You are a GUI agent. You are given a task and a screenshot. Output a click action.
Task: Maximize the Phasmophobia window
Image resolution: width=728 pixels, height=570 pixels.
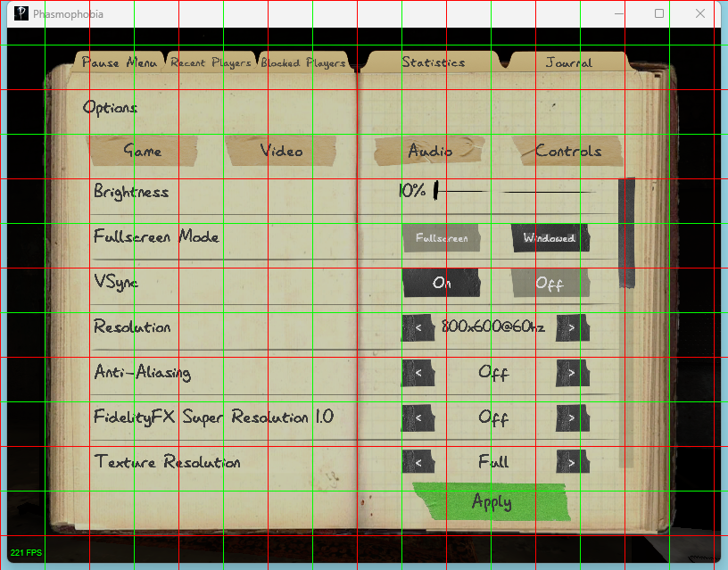(x=659, y=14)
